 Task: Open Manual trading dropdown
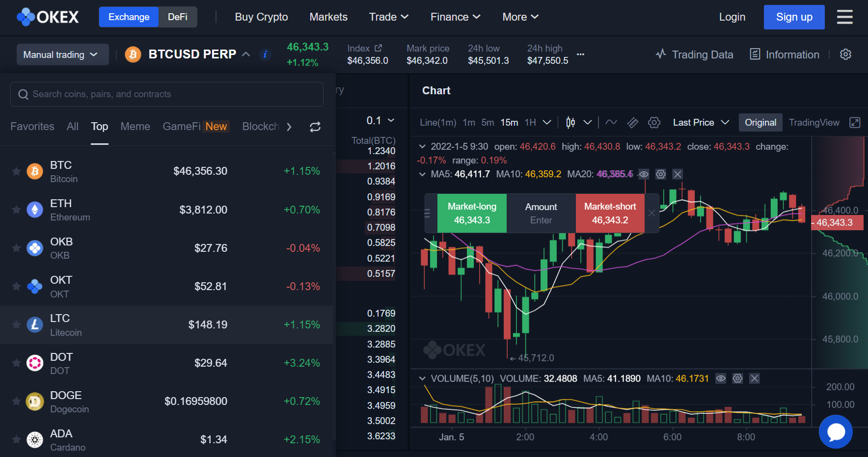63,54
